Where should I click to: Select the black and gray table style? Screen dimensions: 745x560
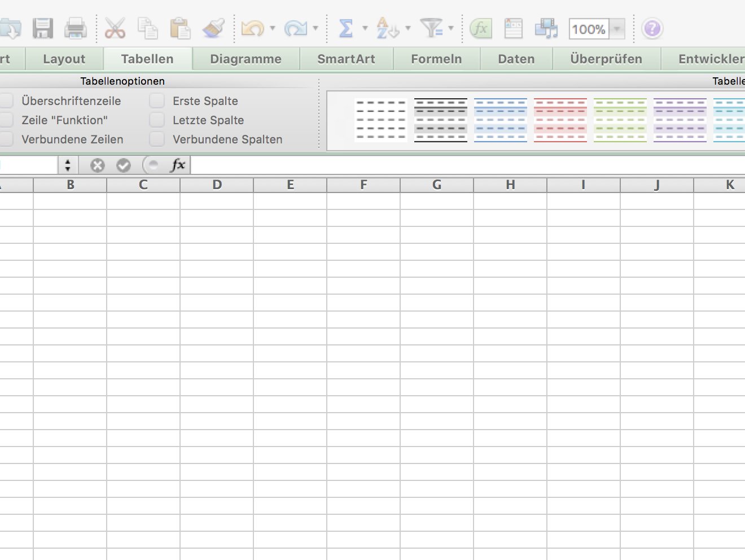pyautogui.click(x=441, y=120)
